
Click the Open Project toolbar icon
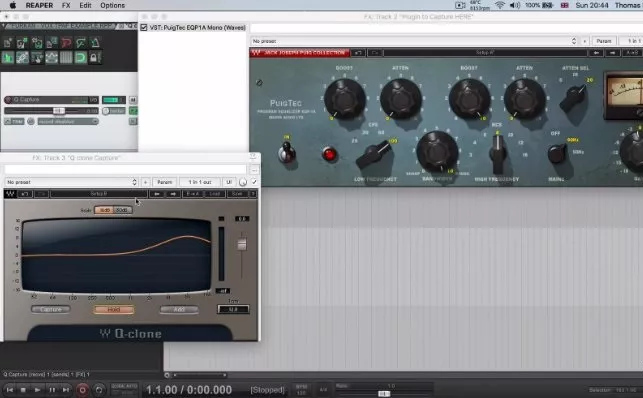pos(22,43)
